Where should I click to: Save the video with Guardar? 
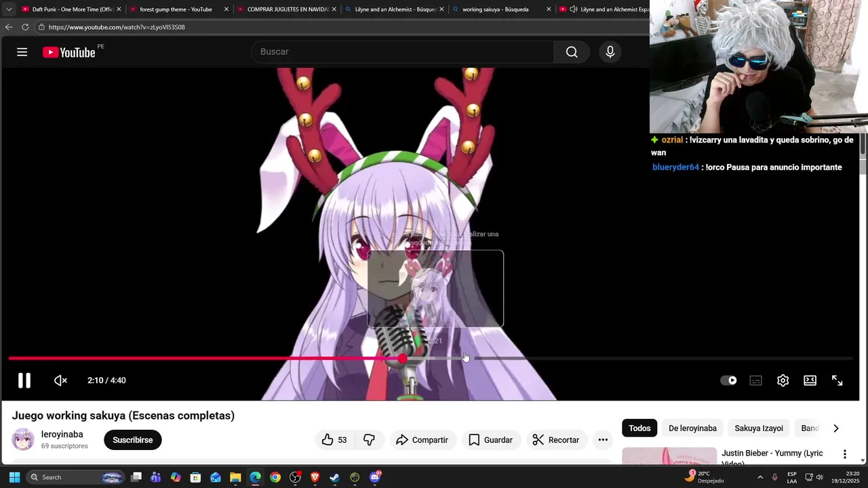coord(490,440)
